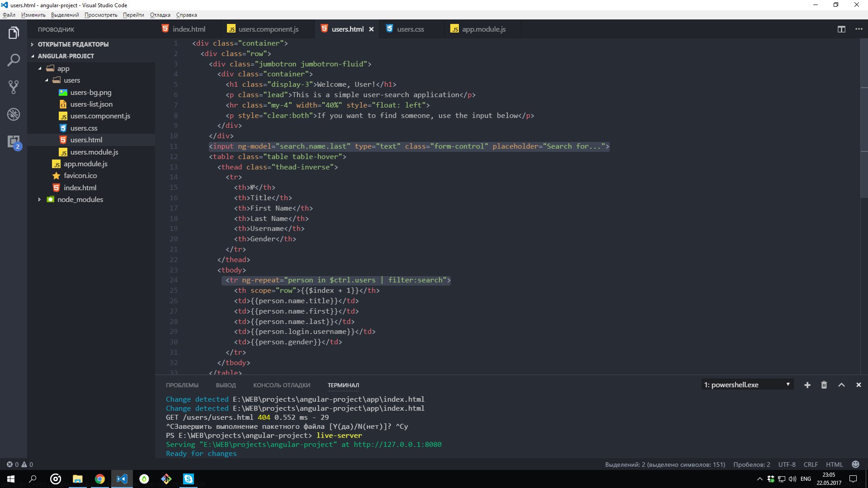This screenshot has width=868, height=488.
Task: Switch to the users.css tab
Action: [x=410, y=29]
